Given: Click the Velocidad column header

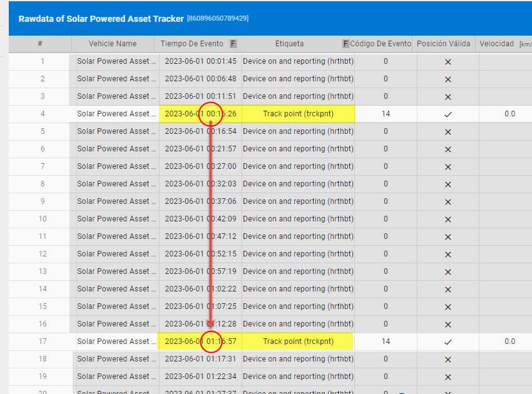Looking at the screenshot, I should [x=496, y=44].
